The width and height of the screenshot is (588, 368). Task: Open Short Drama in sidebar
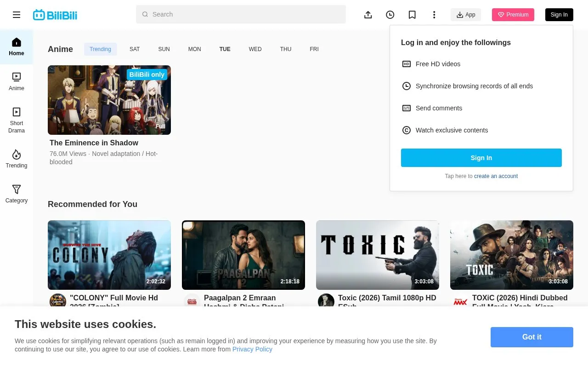[17, 121]
